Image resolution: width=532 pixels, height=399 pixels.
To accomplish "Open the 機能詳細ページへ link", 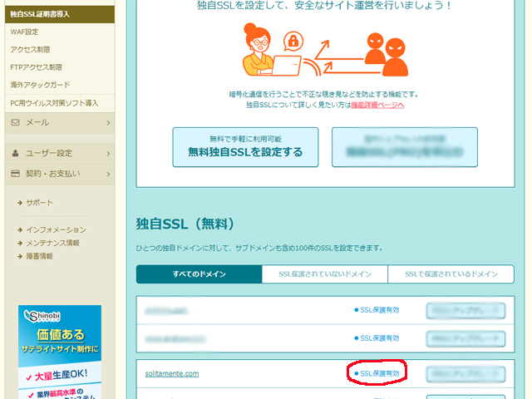I will pos(377,106).
